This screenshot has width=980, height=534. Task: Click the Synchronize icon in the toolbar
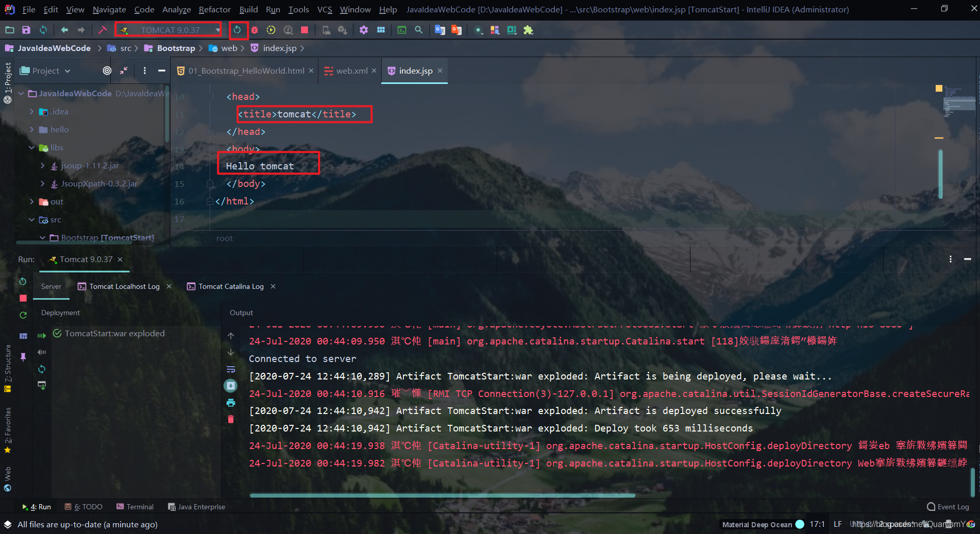pos(43,30)
